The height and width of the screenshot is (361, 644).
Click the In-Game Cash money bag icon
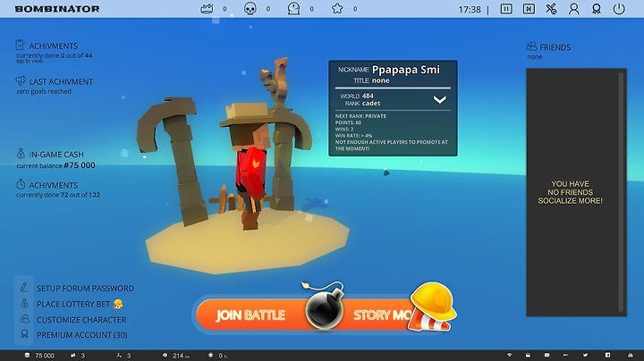coord(21,154)
